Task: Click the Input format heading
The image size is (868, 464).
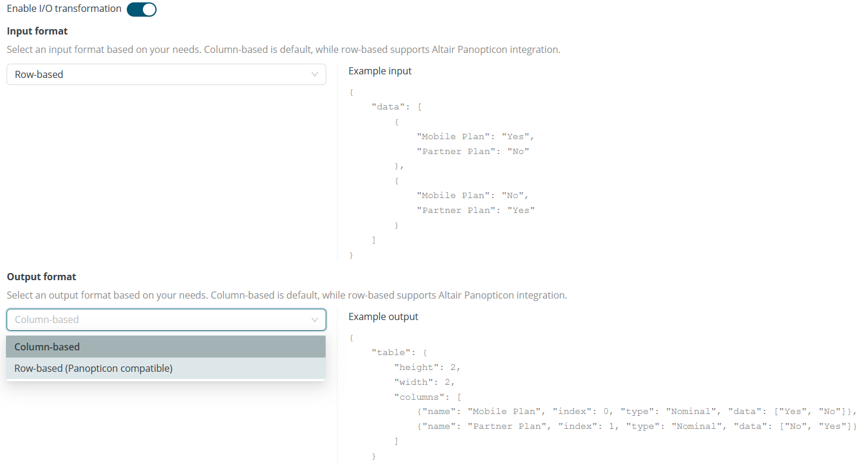Action: [x=37, y=30]
